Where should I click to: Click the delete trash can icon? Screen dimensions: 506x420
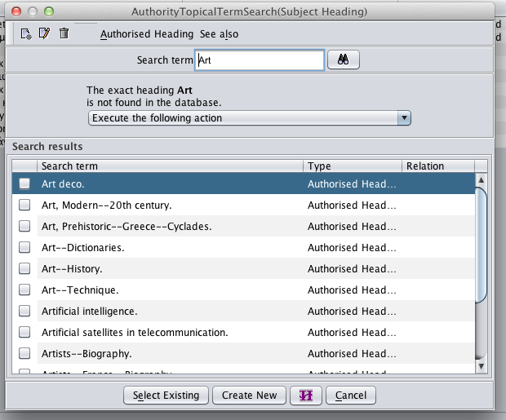click(x=64, y=33)
